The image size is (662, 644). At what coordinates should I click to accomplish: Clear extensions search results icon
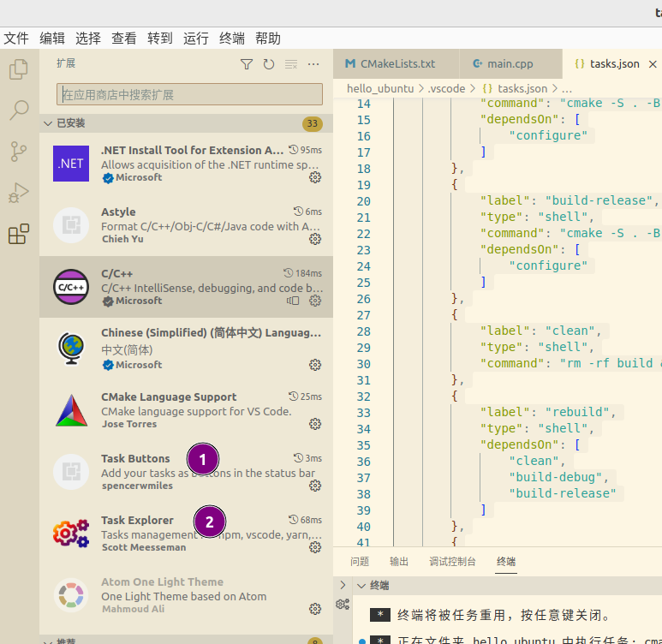coord(291,64)
